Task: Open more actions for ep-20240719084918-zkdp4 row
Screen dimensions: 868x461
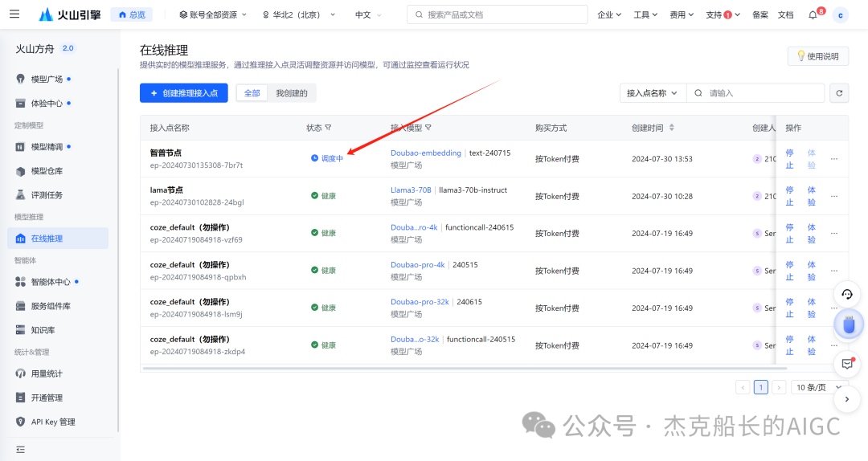Action: pos(834,345)
